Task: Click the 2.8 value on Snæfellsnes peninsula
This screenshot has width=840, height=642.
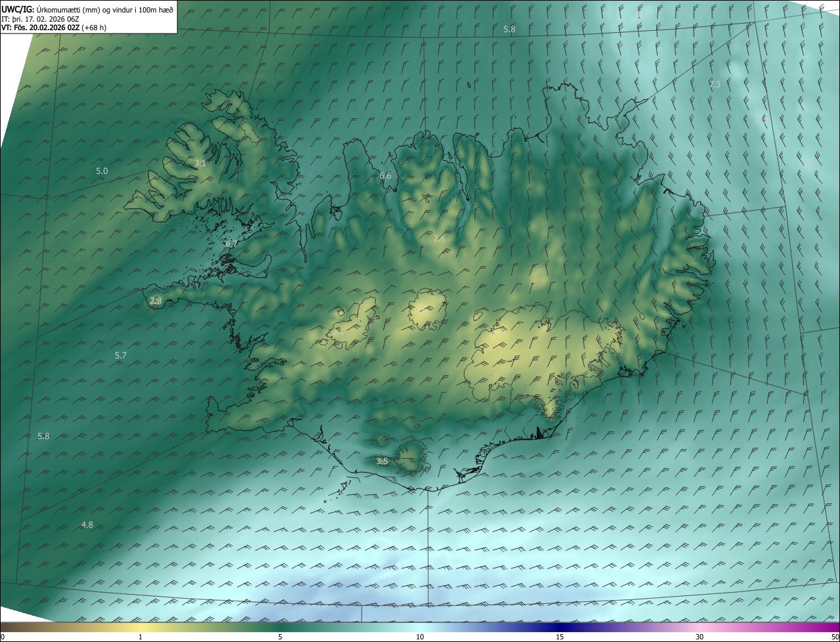Action: (156, 301)
